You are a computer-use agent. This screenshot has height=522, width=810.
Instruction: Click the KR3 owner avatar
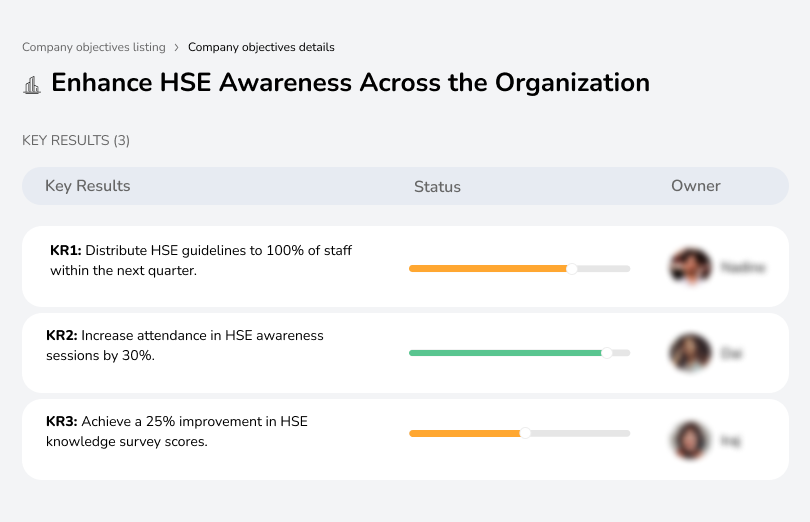pyautogui.click(x=690, y=440)
